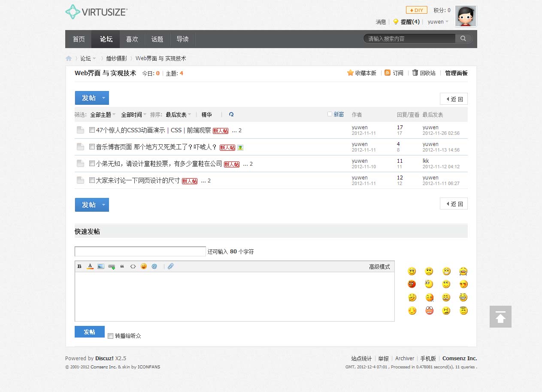Check the box for 小弟无知 thread

[92, 164]
